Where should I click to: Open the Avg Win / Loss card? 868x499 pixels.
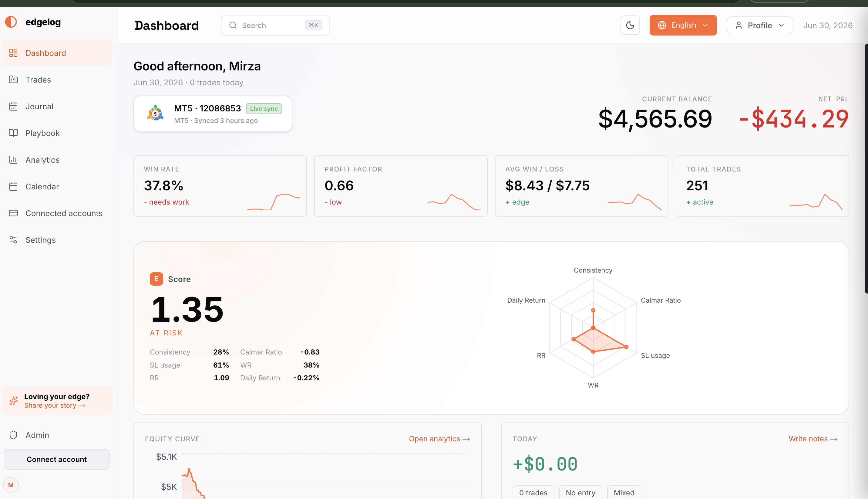click(582, 186)
